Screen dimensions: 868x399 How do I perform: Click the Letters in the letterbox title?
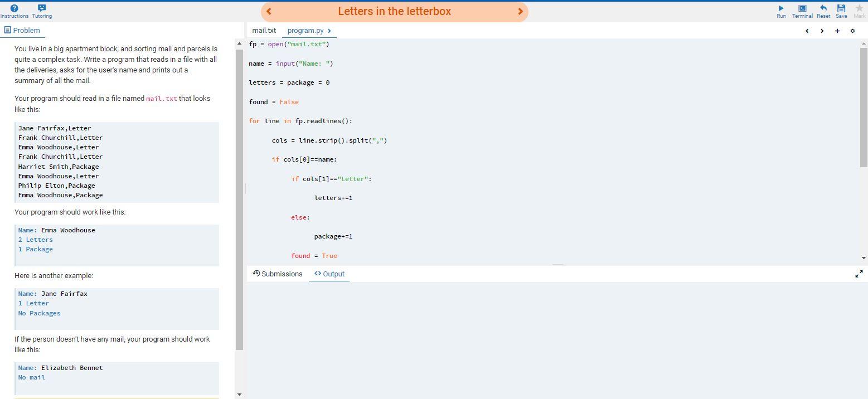[x=393, y=11]
